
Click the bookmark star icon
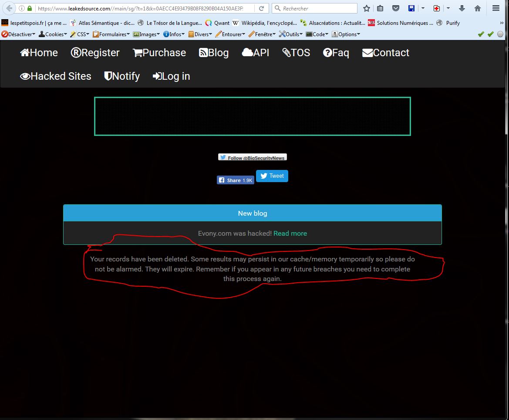pyautogui.click(x=367, y=8)
